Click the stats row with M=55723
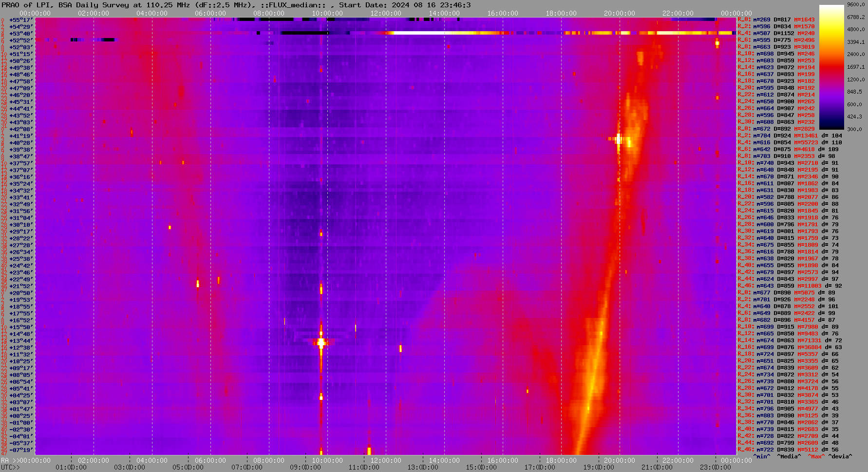Screen dimensions: 868x472 pos(790,142)
